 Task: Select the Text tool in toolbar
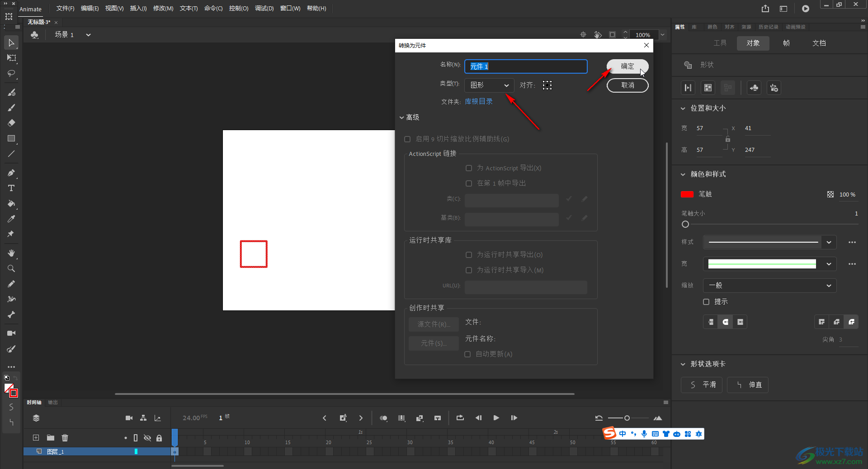pyautogui.click(x=11, y=188)
